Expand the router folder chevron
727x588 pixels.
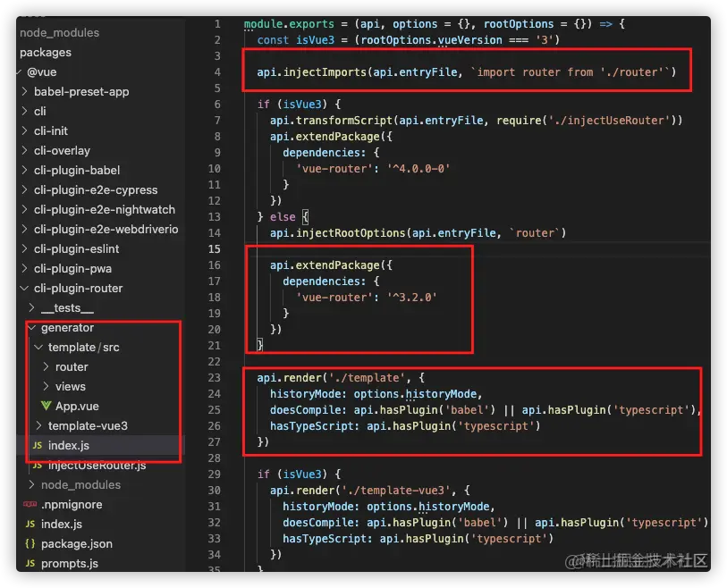(x=46, y=367)
